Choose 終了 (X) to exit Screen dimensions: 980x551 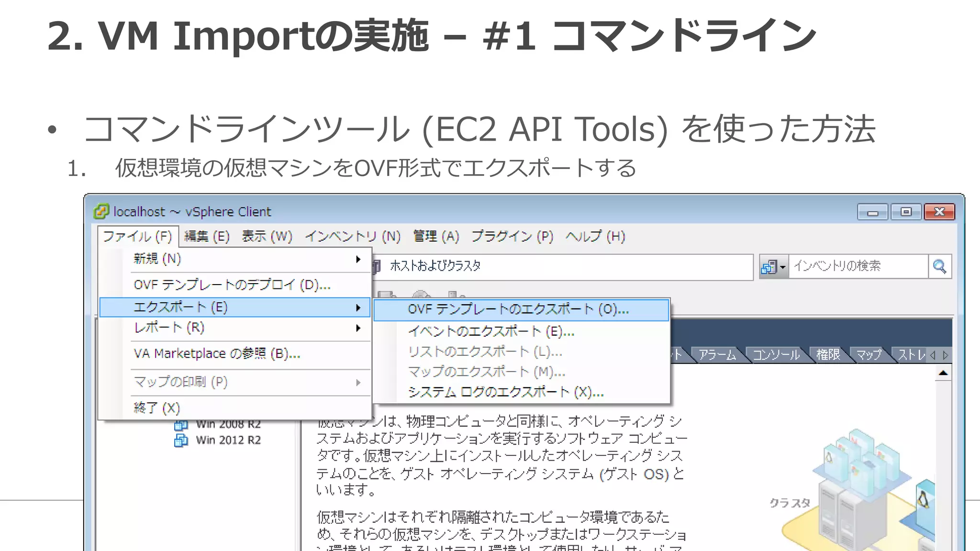point(235,408)
